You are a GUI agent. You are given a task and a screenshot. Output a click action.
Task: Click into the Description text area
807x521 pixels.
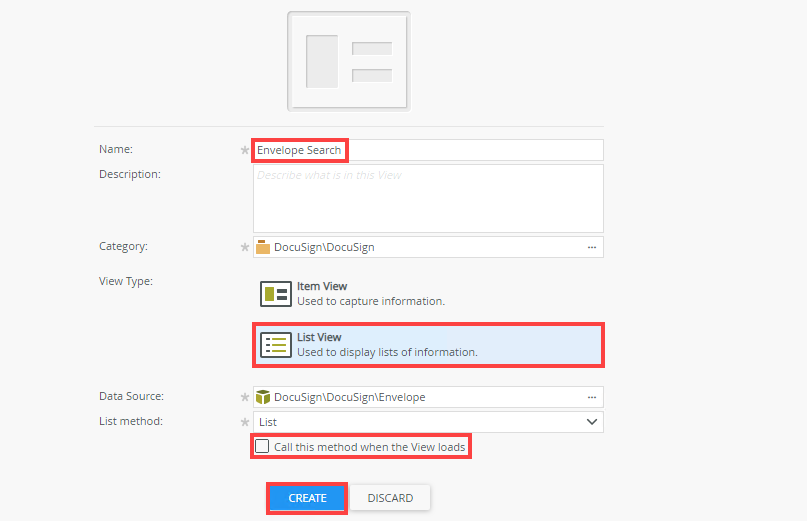click(x=428, y=198)
